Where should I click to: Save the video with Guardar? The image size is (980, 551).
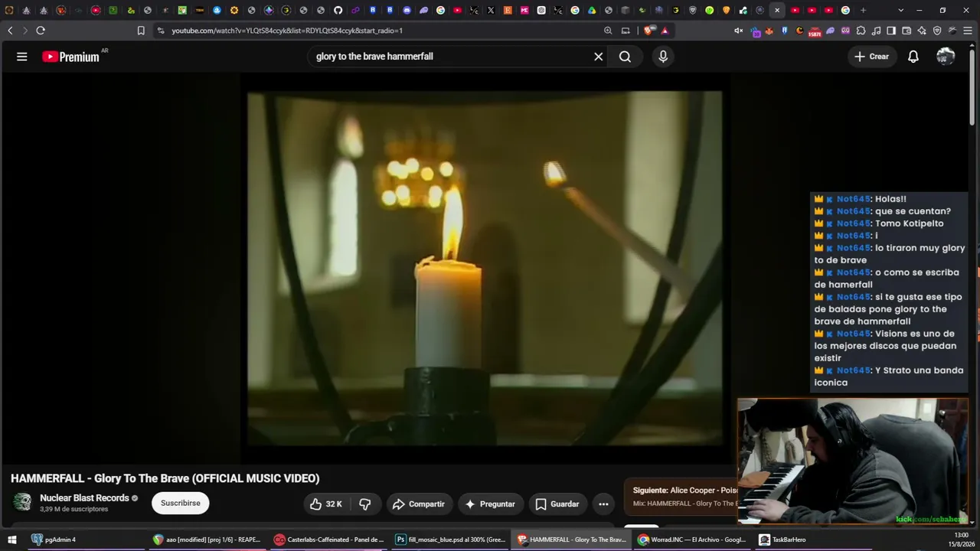click(557, 504)
